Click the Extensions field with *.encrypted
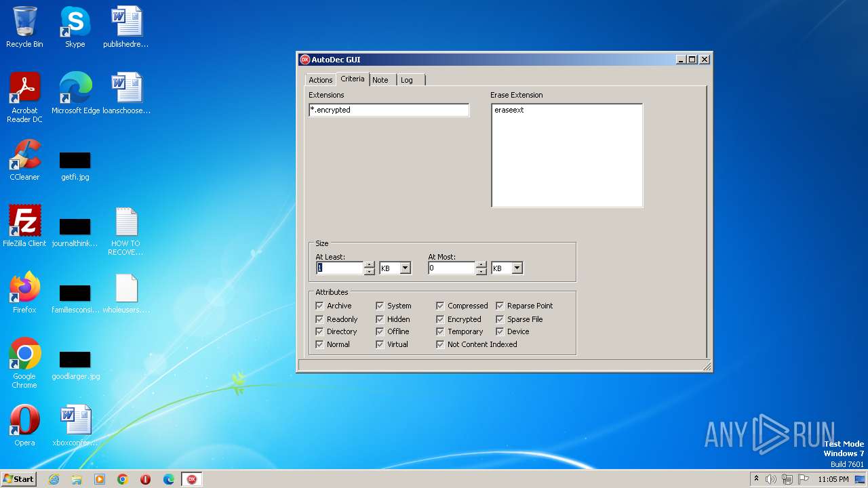The width and height of the screenshot is (868, 488). [389, 110]
